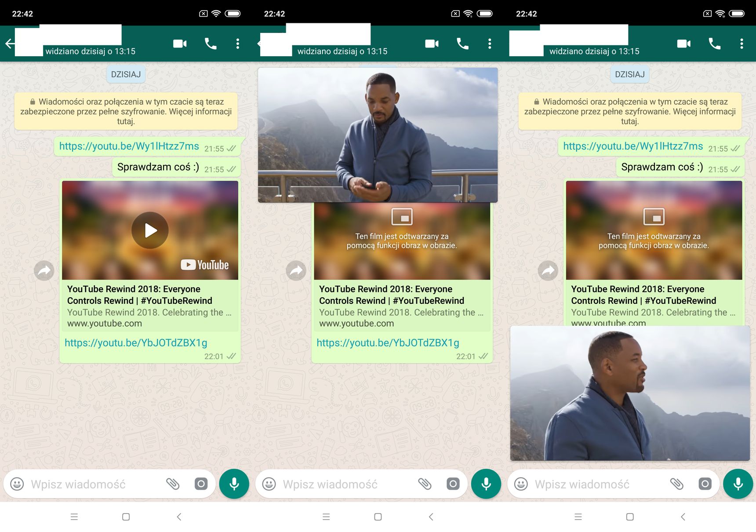Tap DZISIAJ date chip in right screenshot

pos(630,74)
